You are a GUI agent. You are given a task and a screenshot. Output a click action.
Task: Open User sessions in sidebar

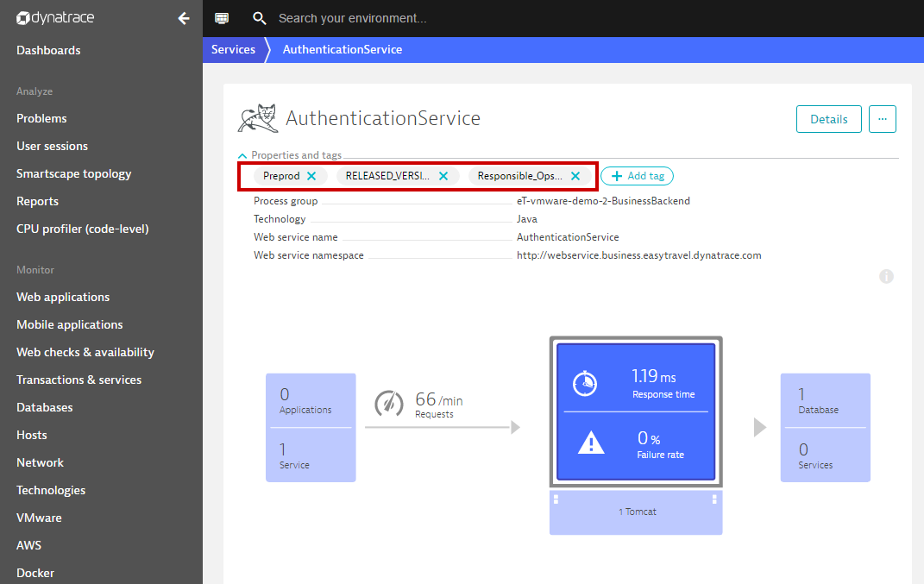click(52, 146)
